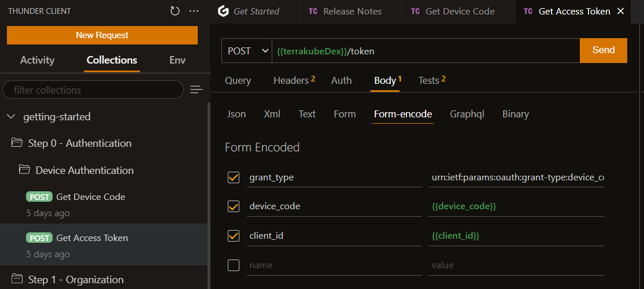Viewport: 644px width, 289px height.
Task: Click the refresh icon in Thunder Client header
Action: (x=175, y=11)
